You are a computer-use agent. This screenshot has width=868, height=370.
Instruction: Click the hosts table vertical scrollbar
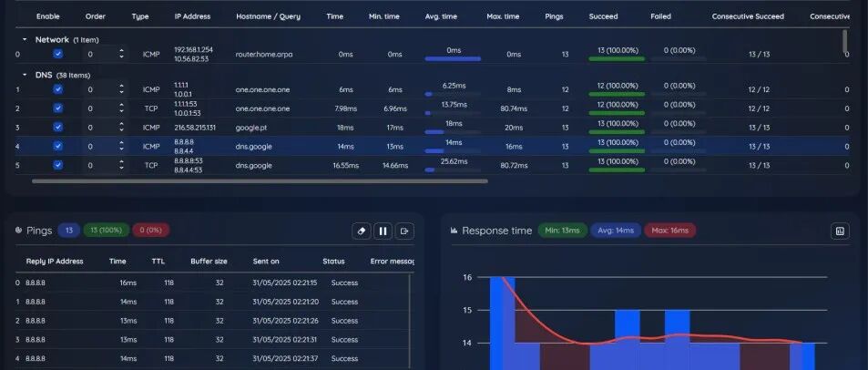(x=844, y=42)
